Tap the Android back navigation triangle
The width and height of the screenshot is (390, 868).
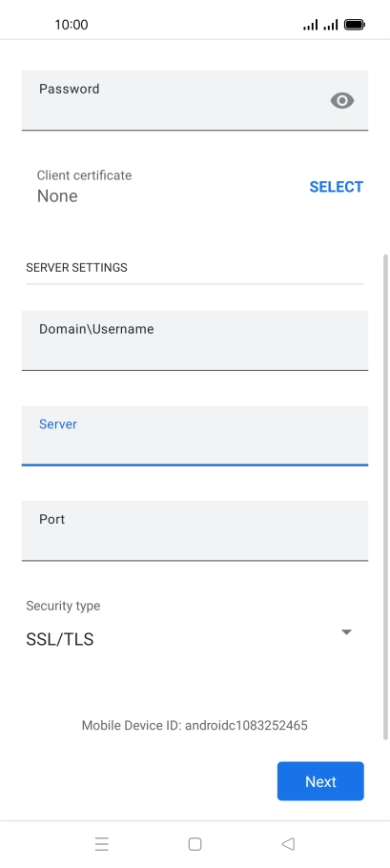click(288, 843)
